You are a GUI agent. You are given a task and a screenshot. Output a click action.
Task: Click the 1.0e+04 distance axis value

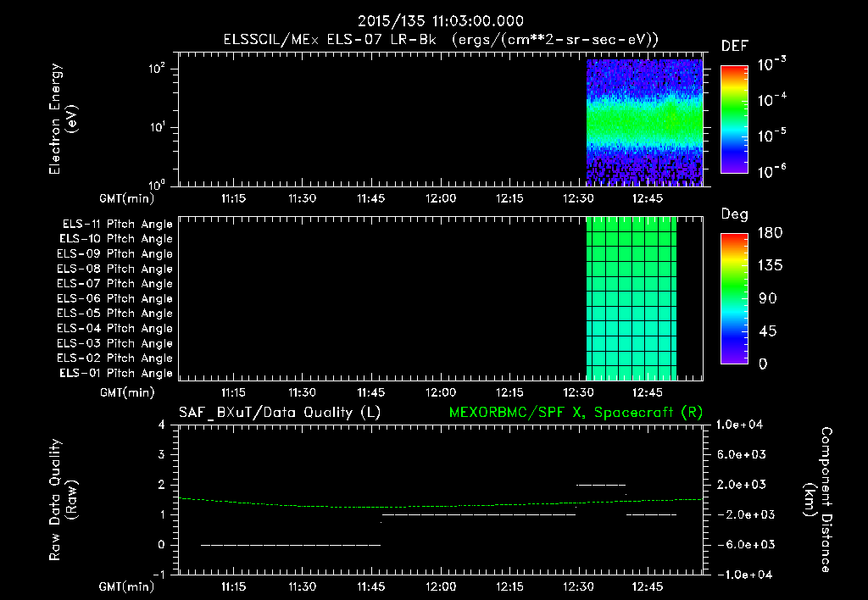click(x=739, y=425)
